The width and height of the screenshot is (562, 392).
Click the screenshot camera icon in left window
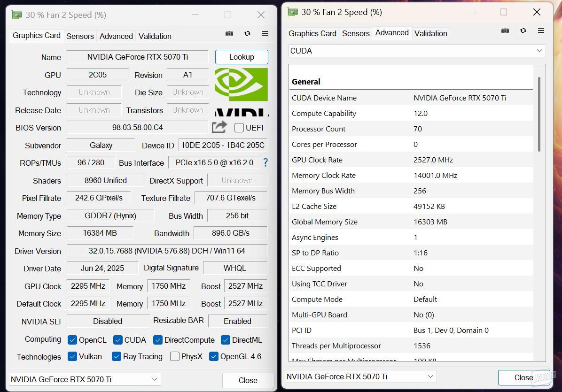pyautogui.click(x=229, y=33)
